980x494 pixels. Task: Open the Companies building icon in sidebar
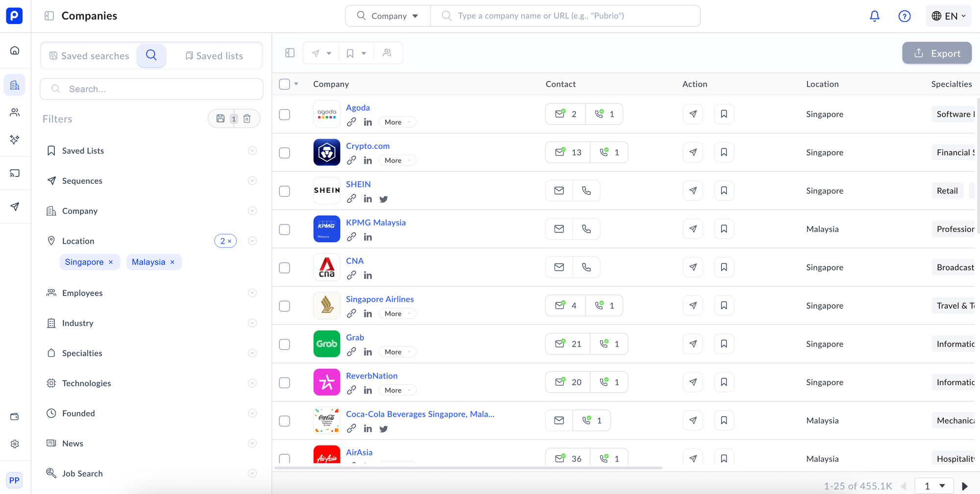pyautogui.click(x=15, y=85)
